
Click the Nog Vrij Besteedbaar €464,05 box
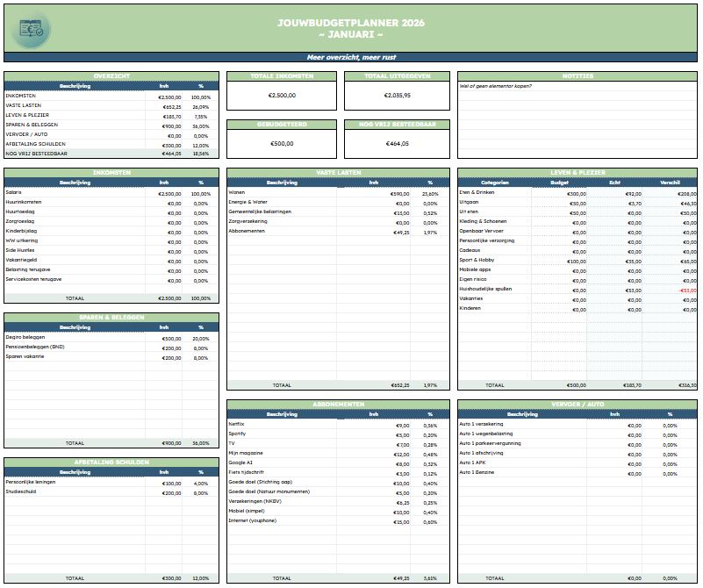pos(397,144)
